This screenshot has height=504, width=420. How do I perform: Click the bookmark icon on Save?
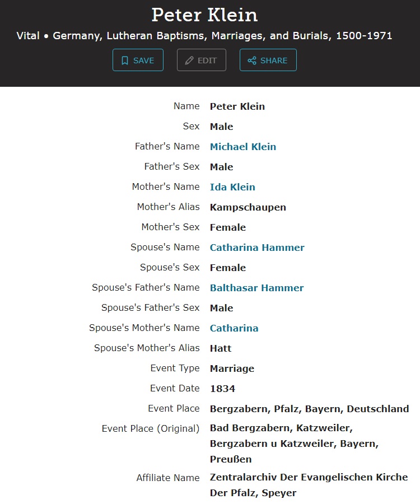[x=125, y=60]
